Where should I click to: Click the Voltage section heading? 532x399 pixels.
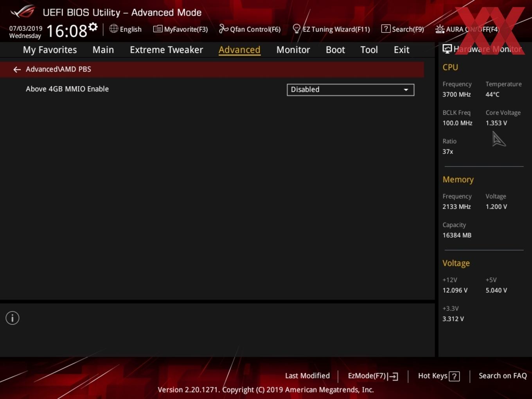click(x=456, y=263)
